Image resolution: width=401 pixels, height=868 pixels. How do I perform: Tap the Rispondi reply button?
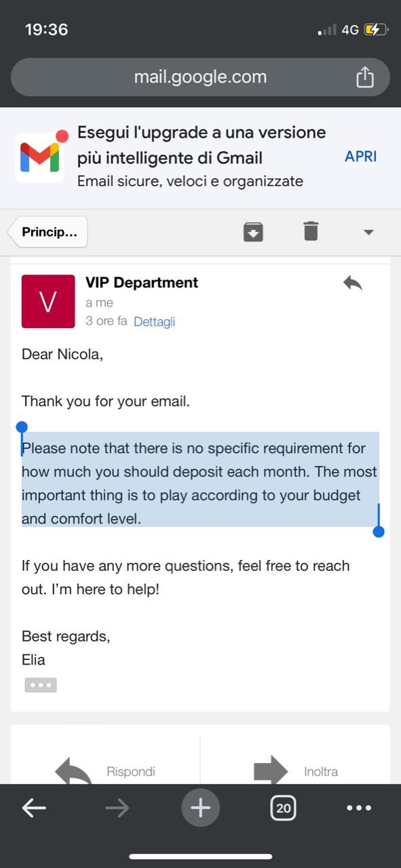[x=105, y=771]
